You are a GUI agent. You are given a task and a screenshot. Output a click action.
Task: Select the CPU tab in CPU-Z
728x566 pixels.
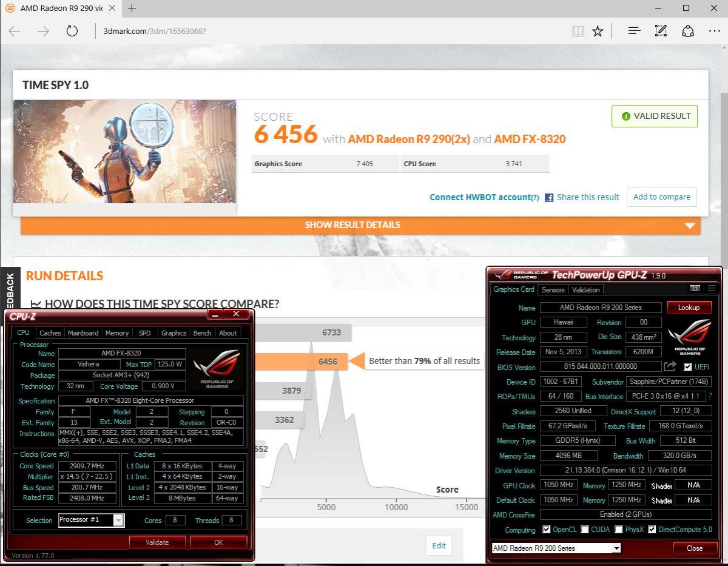coord(23,332)
